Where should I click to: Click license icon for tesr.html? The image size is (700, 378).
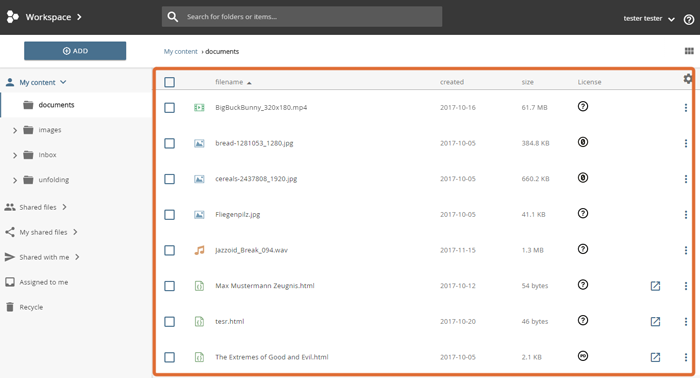583,320
